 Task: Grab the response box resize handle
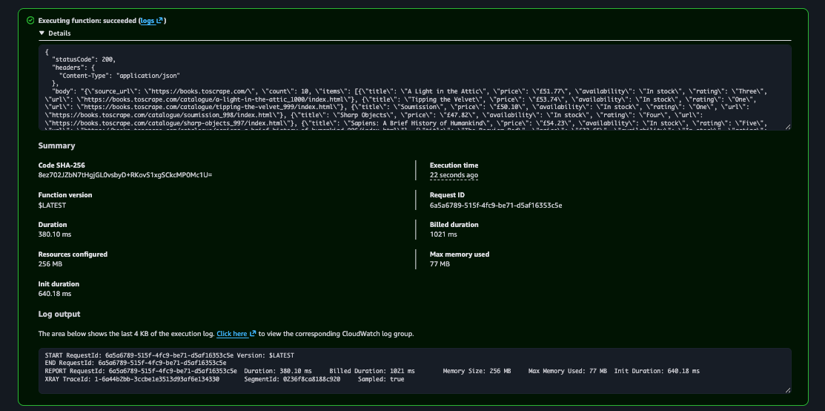pos(788,127)
